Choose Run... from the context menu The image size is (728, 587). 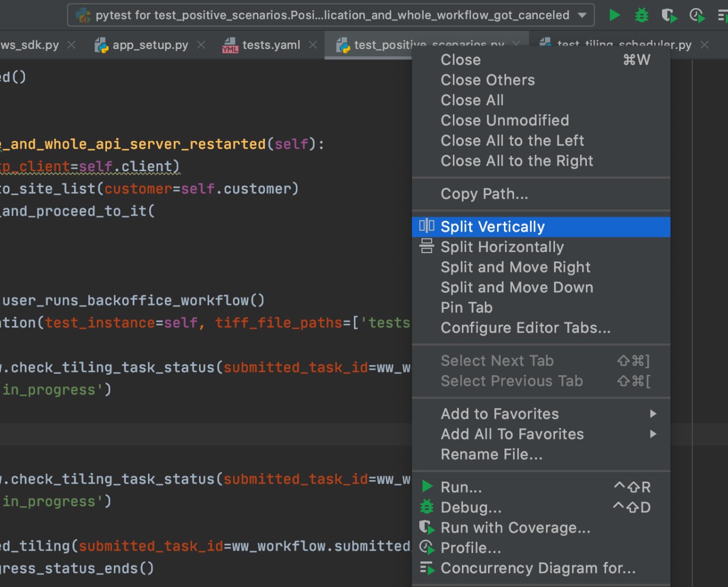pos(541,487)
